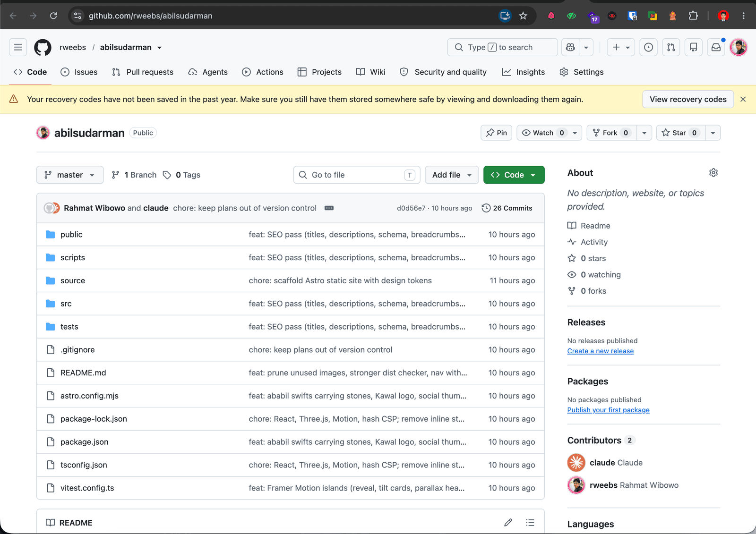756x534 pixels.
Task: Click the Type / to search box
Action: point(502,47)
